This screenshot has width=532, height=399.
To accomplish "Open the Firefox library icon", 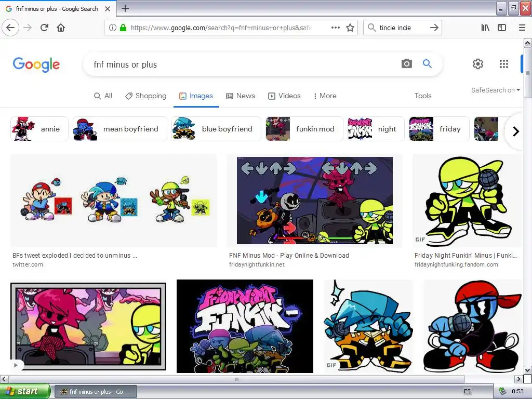I will 485,28.
